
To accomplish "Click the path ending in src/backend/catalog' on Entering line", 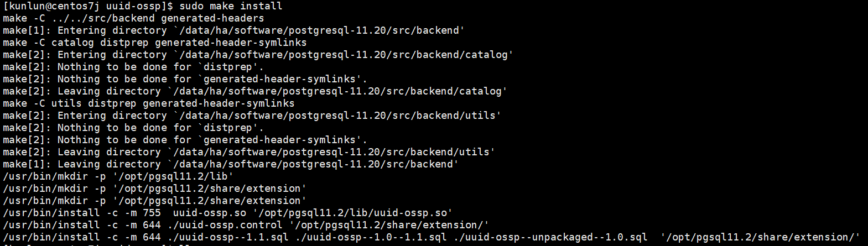I will 343,55.
